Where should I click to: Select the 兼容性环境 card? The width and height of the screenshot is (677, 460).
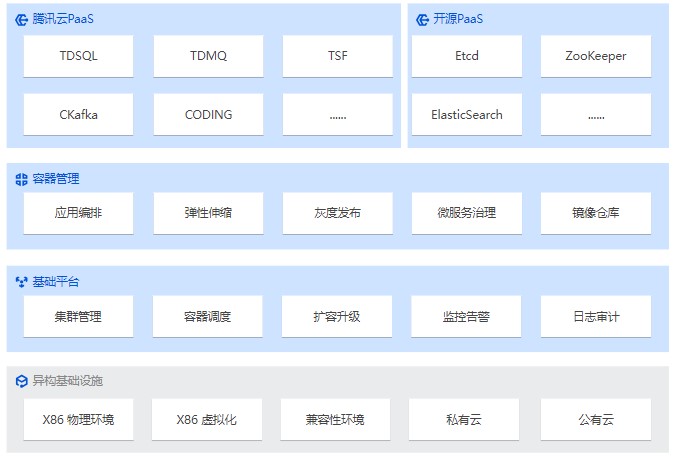(335, 419)
